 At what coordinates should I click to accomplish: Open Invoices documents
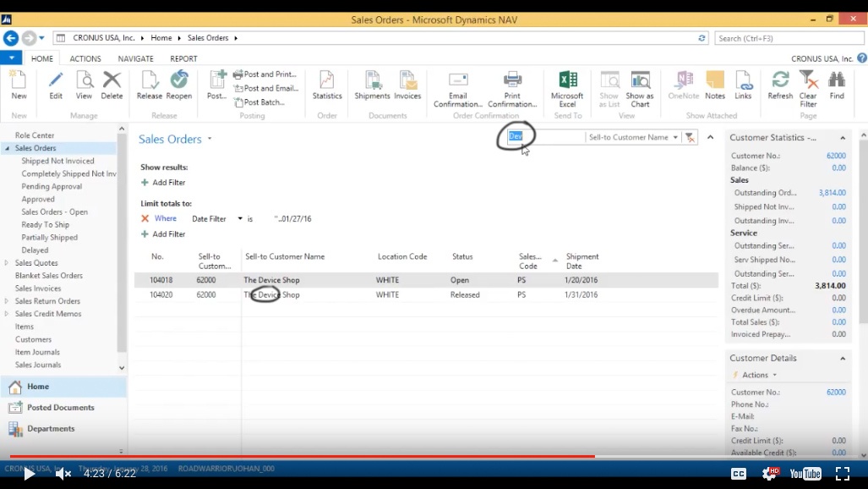tap(407, 85)
